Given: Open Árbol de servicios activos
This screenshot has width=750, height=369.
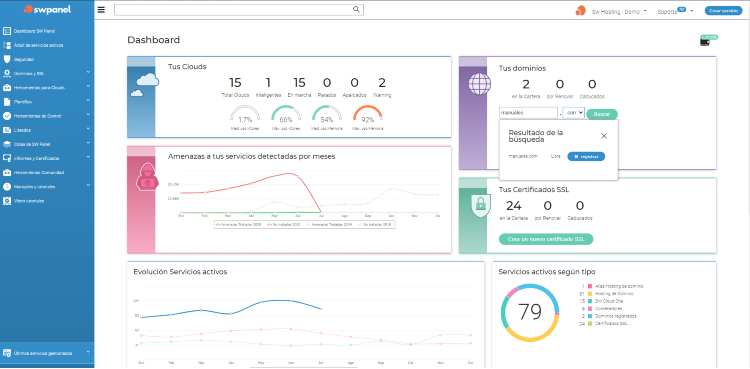Looking at the screenshot, I should point(38,45).
